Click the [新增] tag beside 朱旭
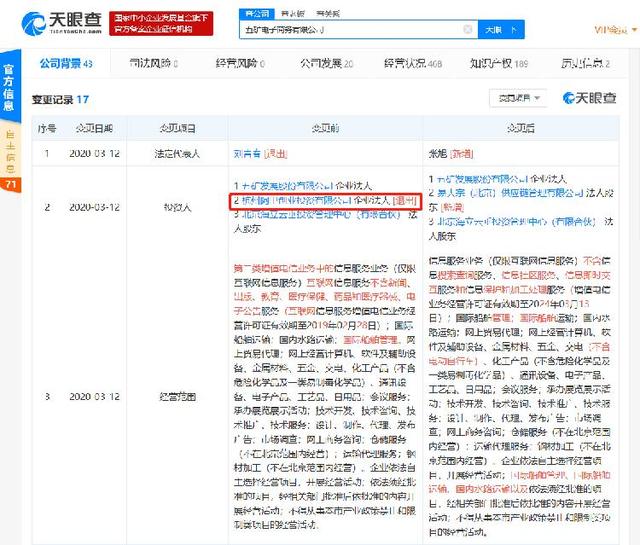640x545 pixels. point(462,153)
